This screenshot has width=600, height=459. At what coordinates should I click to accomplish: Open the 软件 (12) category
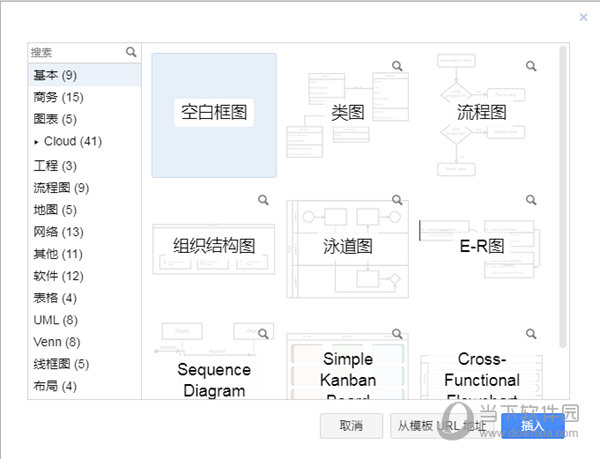pyautogui.click(x=85, y=276)
